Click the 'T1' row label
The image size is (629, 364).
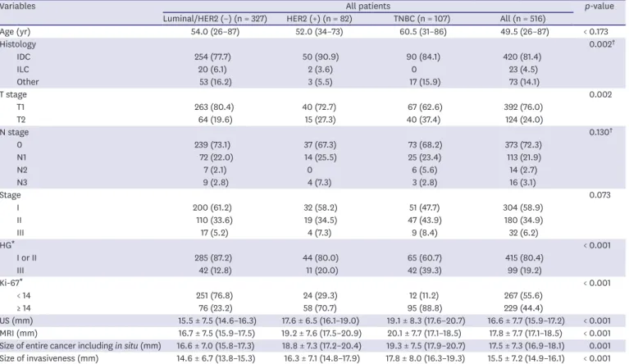tap(21, 107)
